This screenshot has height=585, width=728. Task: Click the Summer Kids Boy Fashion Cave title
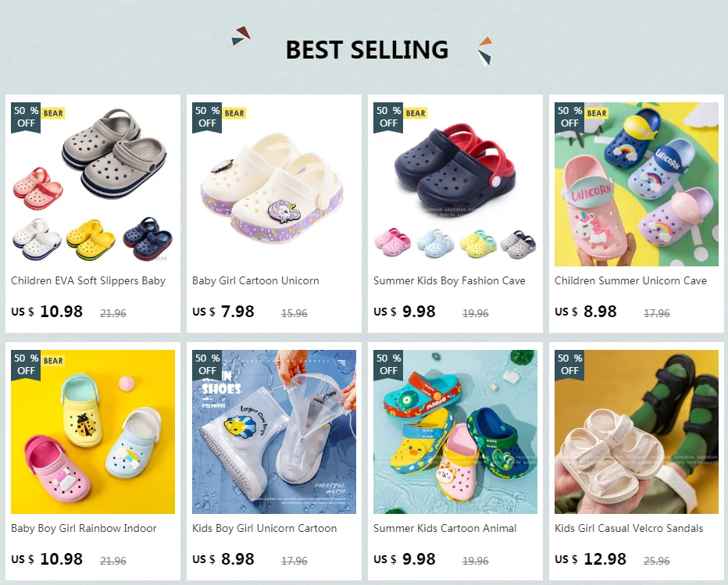pyautogui.click(x=449, y=281)
